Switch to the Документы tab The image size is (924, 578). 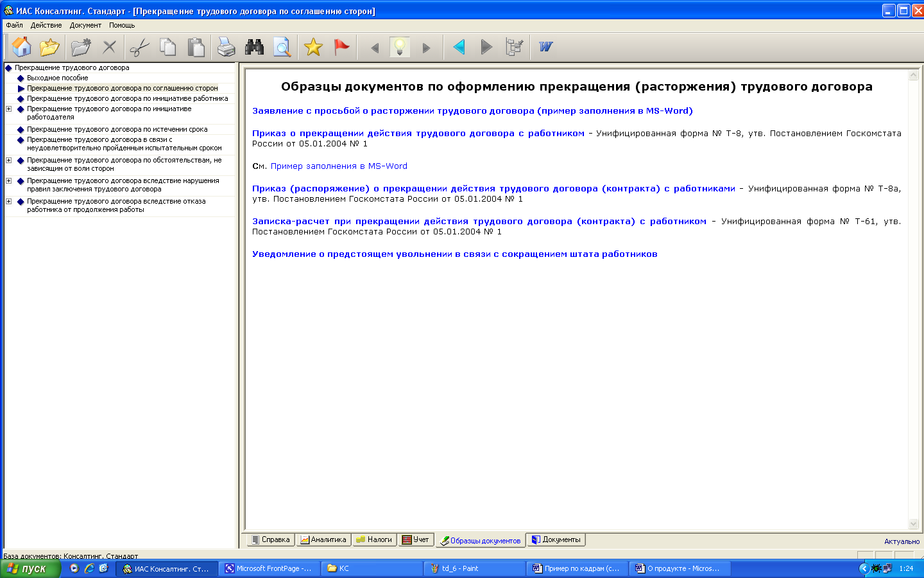556,539
